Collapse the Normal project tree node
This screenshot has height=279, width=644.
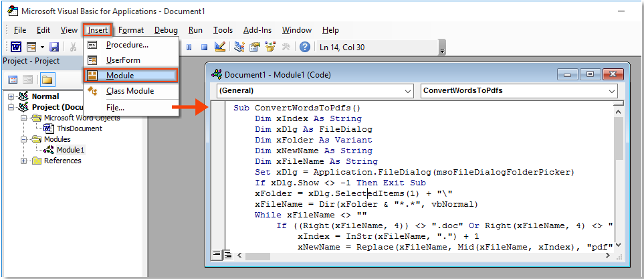[11, 96]
